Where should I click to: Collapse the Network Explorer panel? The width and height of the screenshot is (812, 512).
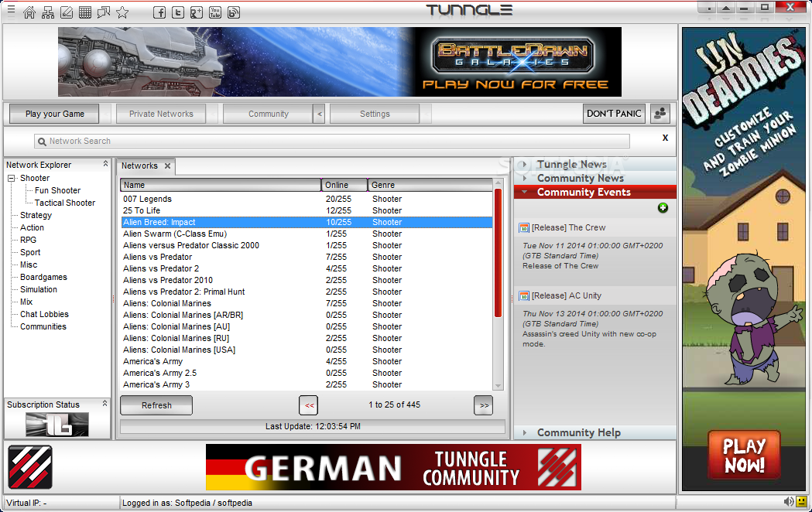click(105, 164)
